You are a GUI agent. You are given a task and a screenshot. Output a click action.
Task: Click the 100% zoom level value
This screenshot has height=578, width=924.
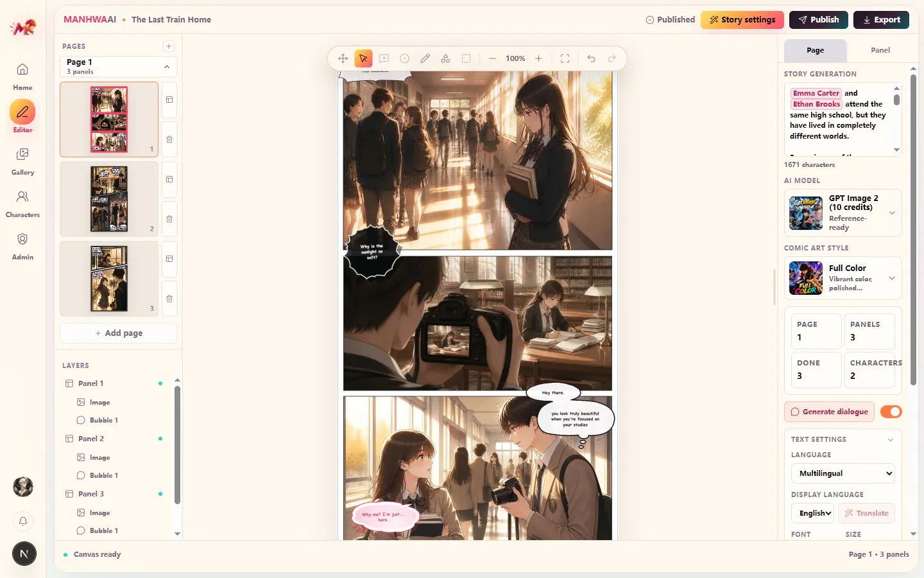coord(515,58)
